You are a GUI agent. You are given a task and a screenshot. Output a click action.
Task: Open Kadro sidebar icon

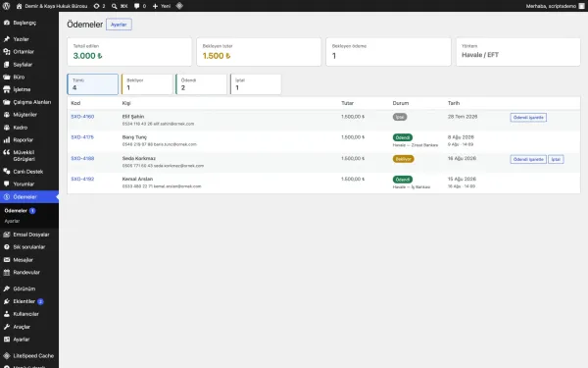click(7, 128)
